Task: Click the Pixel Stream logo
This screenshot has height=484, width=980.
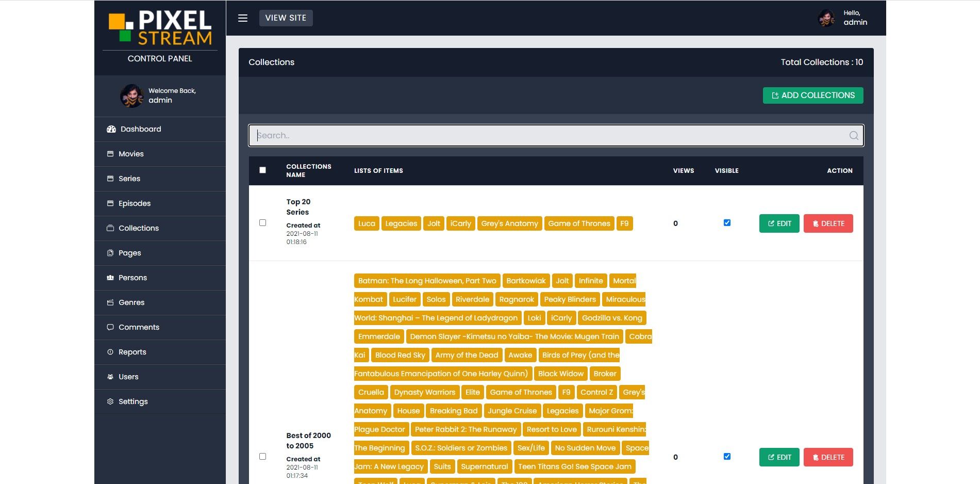Action: pyautogui.click(x=160, y=27)
